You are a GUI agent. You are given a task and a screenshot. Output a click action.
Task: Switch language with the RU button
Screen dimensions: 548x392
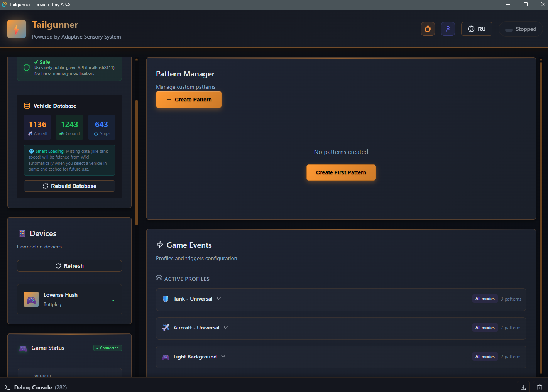coord(477,29)
